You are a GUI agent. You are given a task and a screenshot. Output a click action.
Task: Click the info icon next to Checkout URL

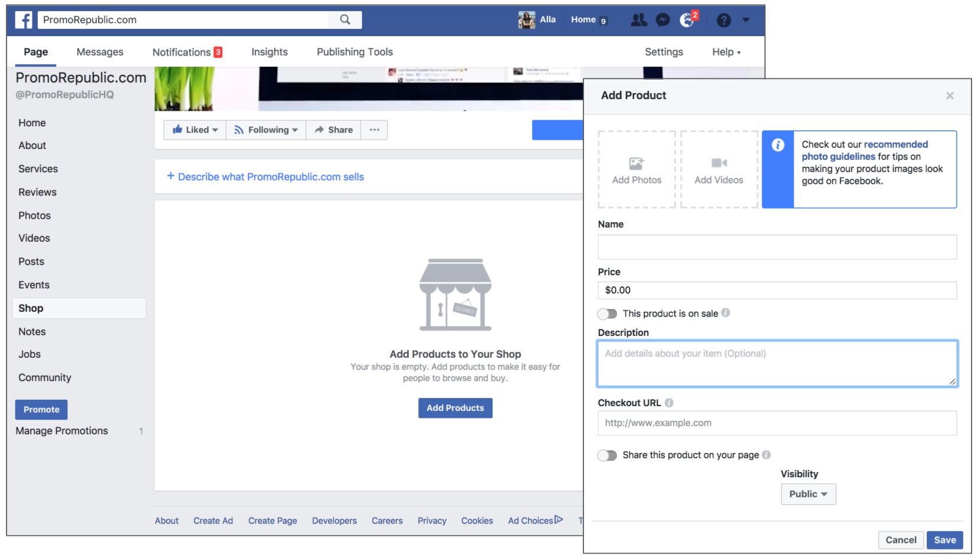tap(669, 403)
